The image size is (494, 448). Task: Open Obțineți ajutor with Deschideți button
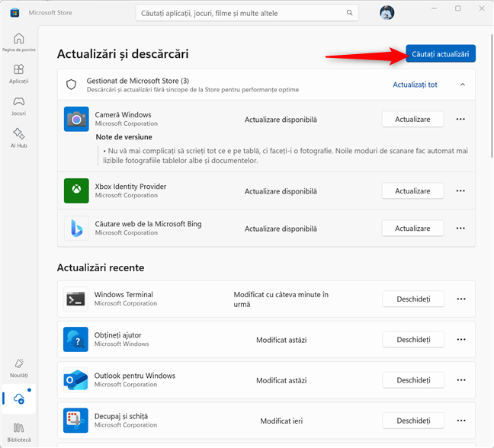412,340
